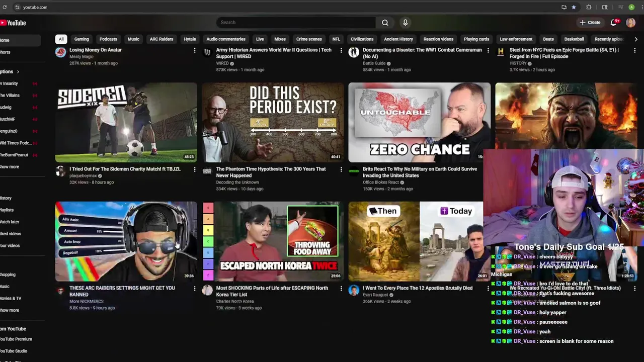The image size is (644, 362).
Task: Open HISTORY channel avatar
Action: [501, 52]
